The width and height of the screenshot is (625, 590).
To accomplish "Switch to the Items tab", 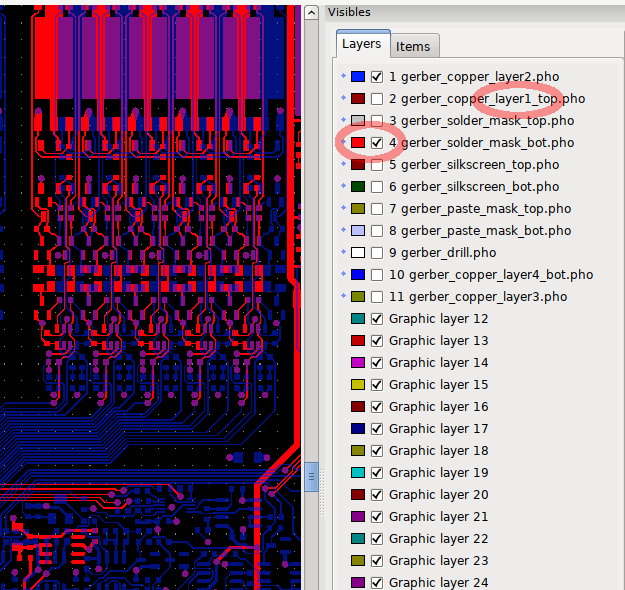I will 413,46.
